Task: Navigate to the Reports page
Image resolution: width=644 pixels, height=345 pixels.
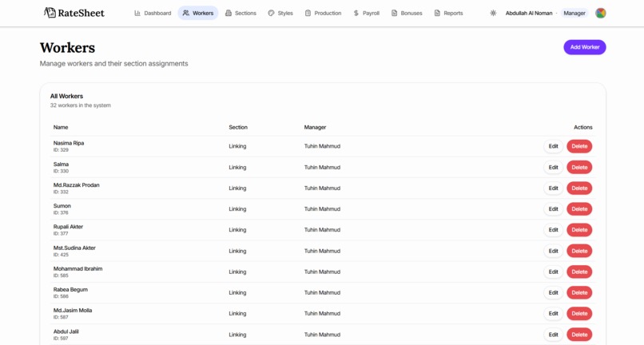Action: pos(448,13)
